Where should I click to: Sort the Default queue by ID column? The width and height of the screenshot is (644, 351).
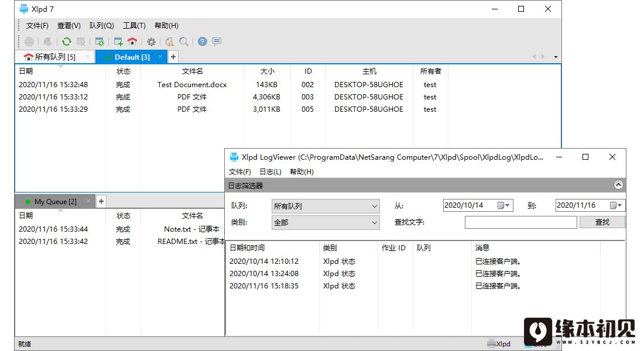click(x=308, y=71)
